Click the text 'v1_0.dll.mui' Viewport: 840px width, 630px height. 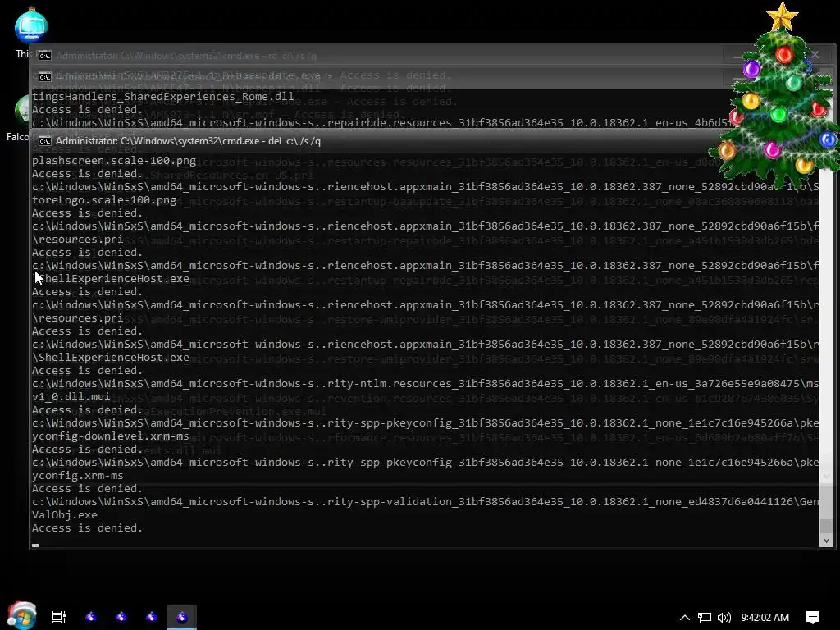click(x=71, y=396)
